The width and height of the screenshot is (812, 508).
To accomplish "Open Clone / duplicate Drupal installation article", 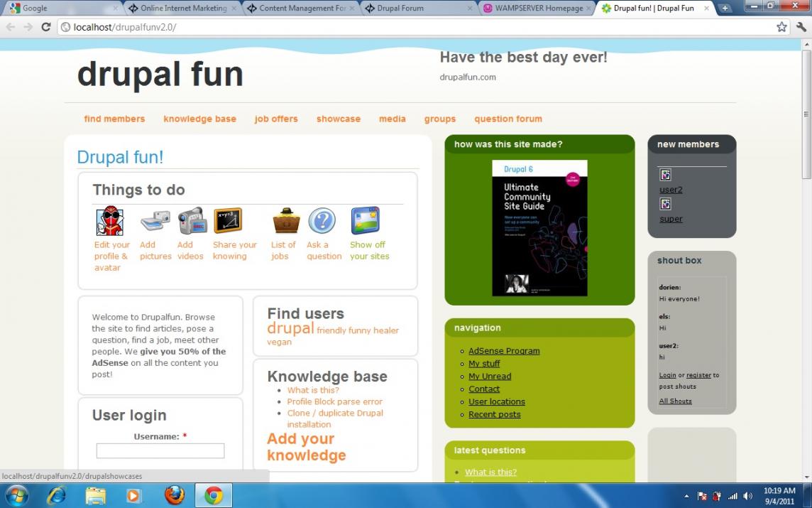I will click(335, 419).
